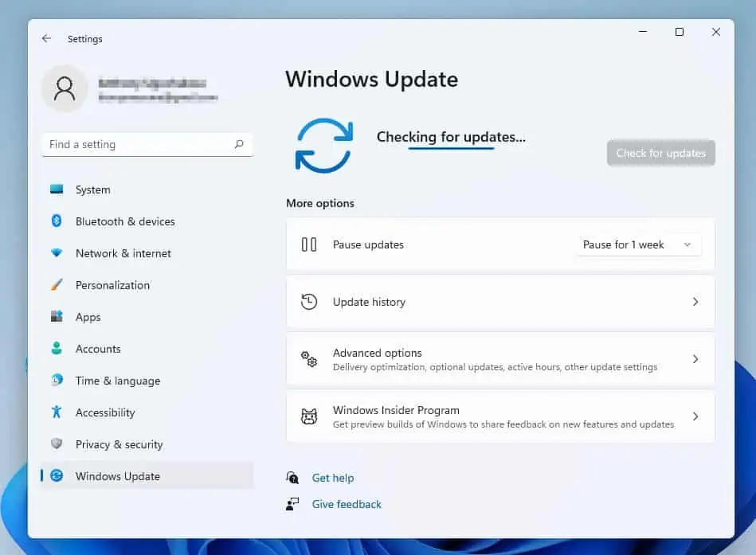The image size is (756, 555).
Task: Click the blurred account name
Action: 152,84
